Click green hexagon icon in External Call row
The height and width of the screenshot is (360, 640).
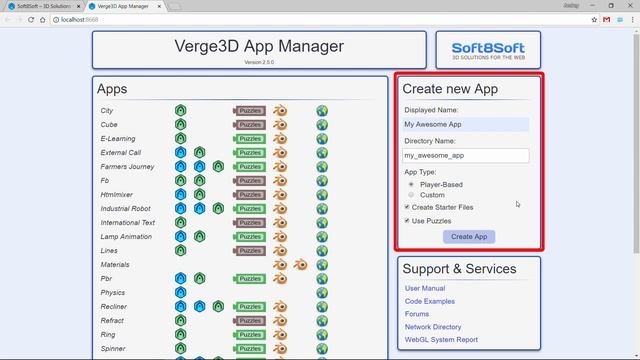pos(199,152)
